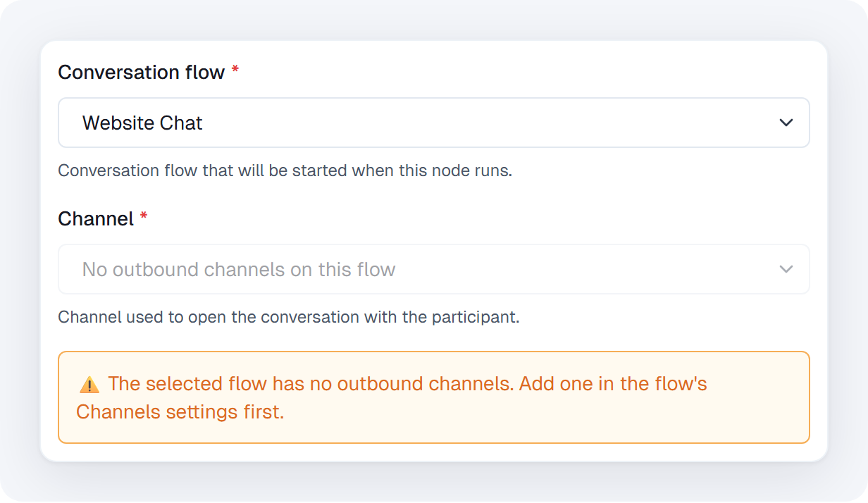Open the disabled Channel dropdown
The width and height of the screenshot is (868, 503).
pyautogui.click(x=433, y=269)
